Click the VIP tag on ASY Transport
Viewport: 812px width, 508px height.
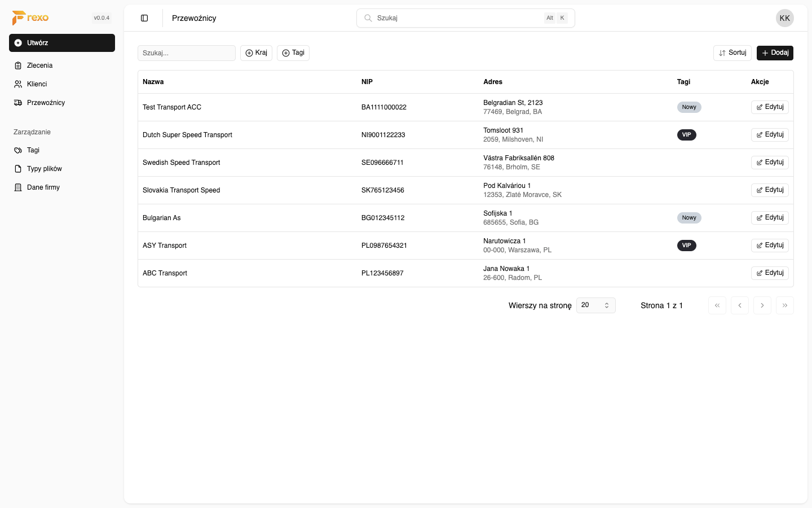click(x=686, y=246)
